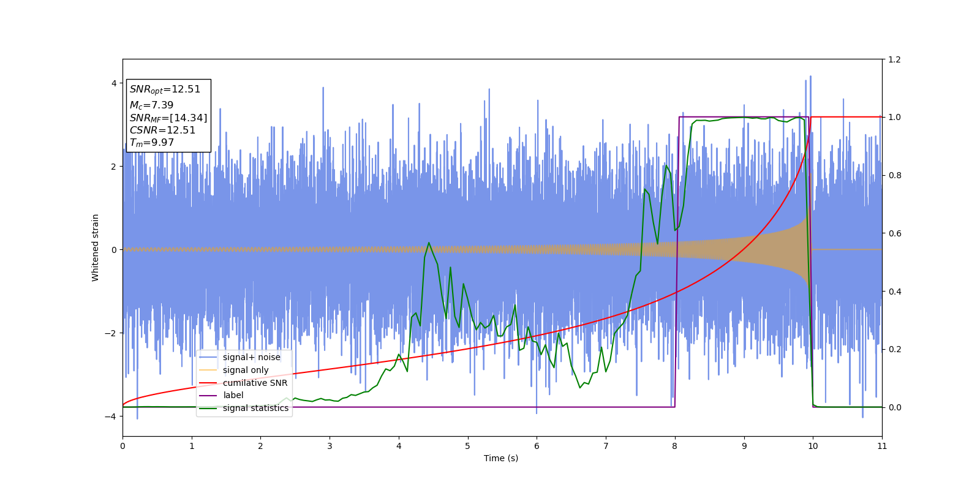The height and width of the screenshot is (490, 980).
Task: Click the Time axis tick label 1
Action: click(192, 446)
